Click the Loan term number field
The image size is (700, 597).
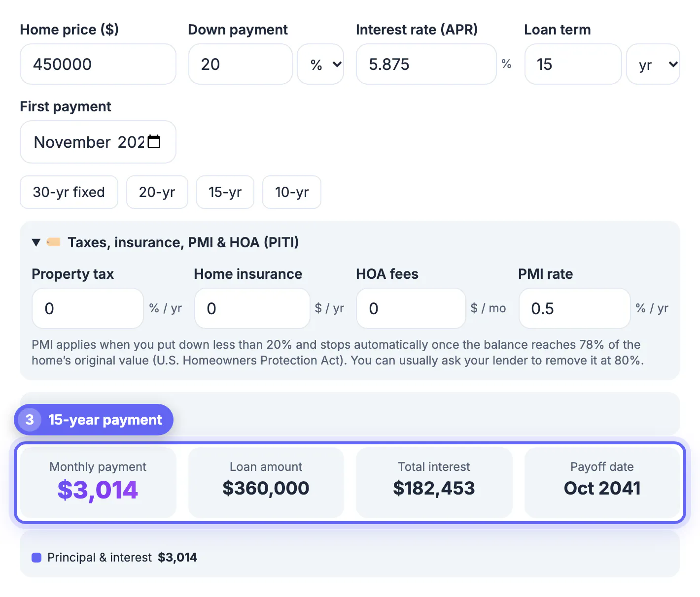click(573, 64)
